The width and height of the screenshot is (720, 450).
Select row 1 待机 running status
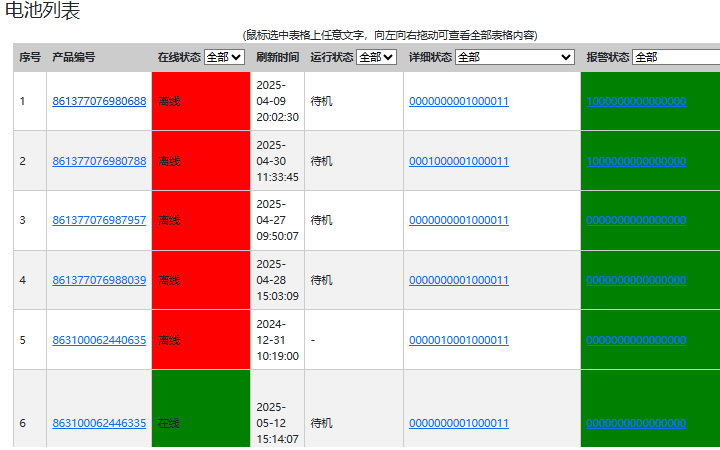pyautogui.click(x=321, y=101)
